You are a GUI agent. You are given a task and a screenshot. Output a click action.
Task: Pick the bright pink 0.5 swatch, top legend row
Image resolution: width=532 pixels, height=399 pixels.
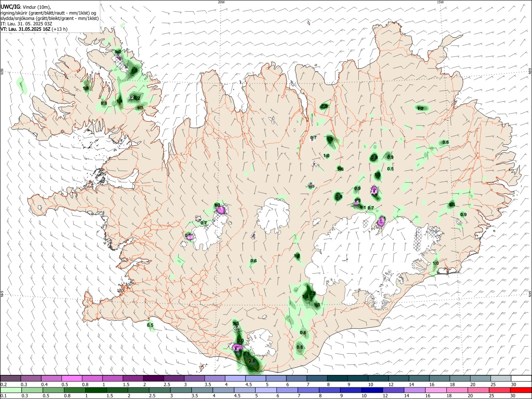tap(71, 378)
